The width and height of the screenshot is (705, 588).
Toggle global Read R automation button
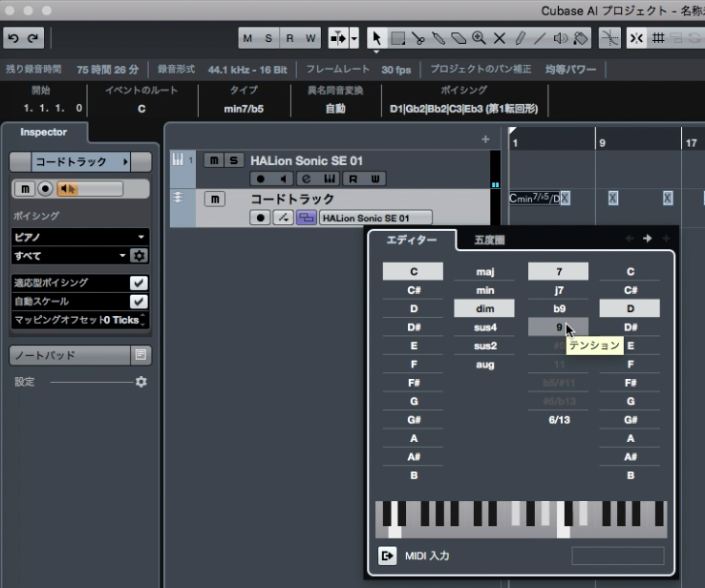point(290,38)
